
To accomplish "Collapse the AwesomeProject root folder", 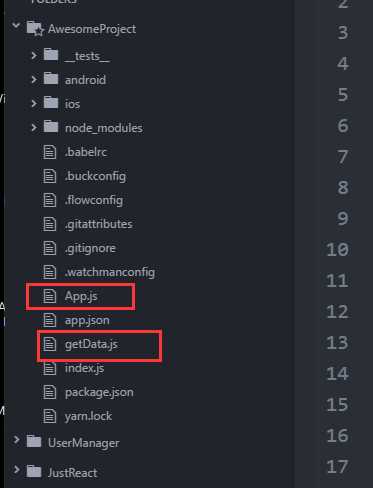I will (16, 25).
